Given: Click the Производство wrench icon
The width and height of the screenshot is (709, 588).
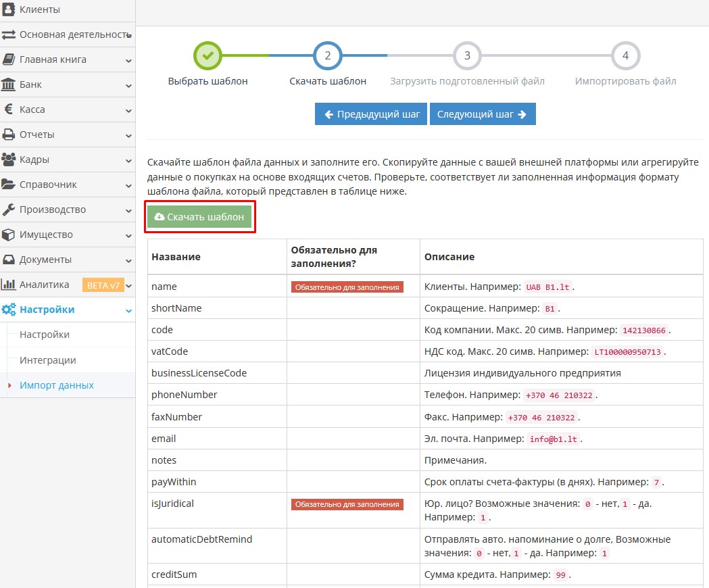Looking at the screenshot, I should [x=9, y=210].
